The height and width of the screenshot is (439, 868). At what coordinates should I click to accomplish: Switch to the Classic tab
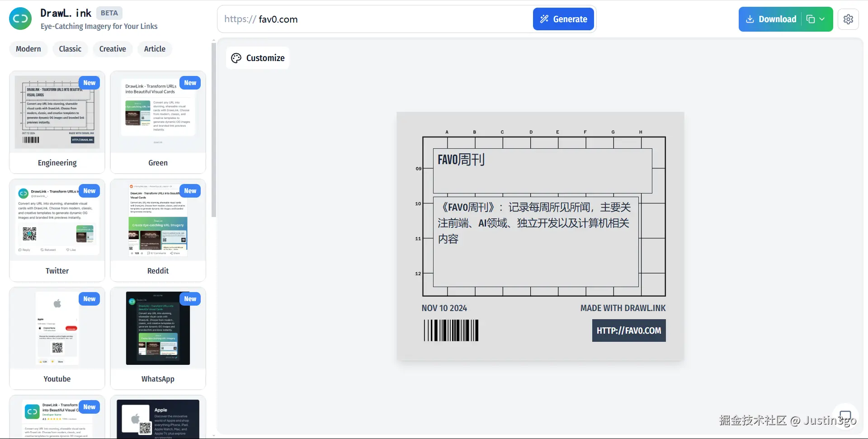[x=70, y=49]
